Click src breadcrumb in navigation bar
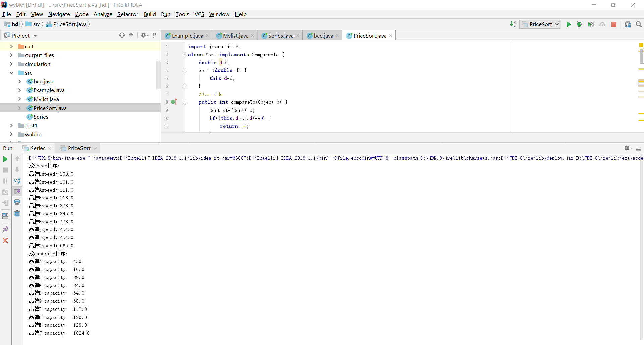644x345 pixels. click(x=33, y=24)
